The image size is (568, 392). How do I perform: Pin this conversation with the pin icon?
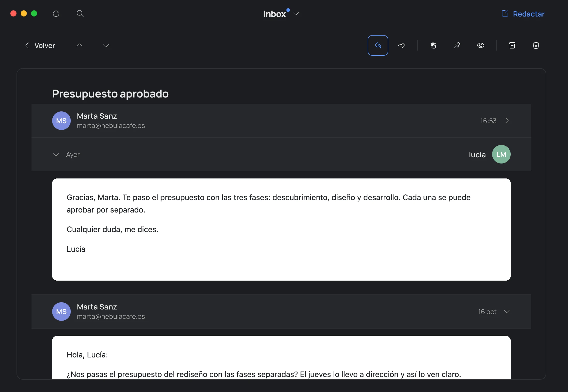(457, 45)
